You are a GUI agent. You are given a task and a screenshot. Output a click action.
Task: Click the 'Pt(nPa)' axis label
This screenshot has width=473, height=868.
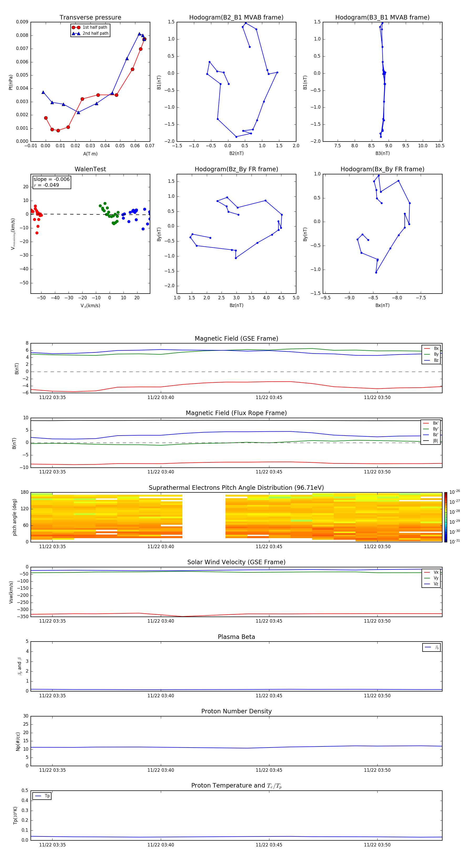coord(11,82)
